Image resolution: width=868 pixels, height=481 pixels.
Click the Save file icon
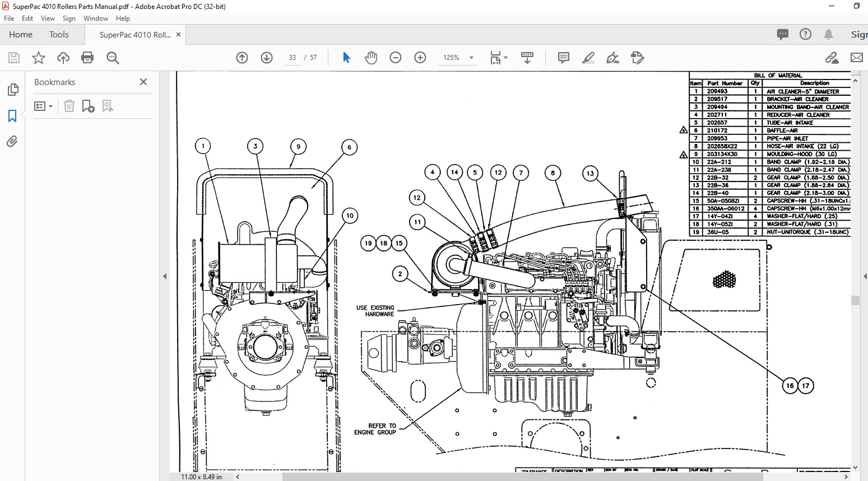(x=14, y=58)
